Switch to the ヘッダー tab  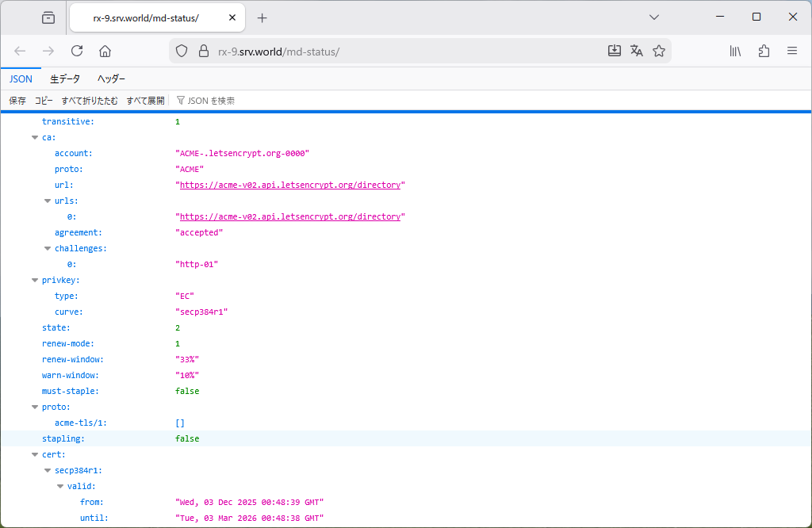click(111, 79)
